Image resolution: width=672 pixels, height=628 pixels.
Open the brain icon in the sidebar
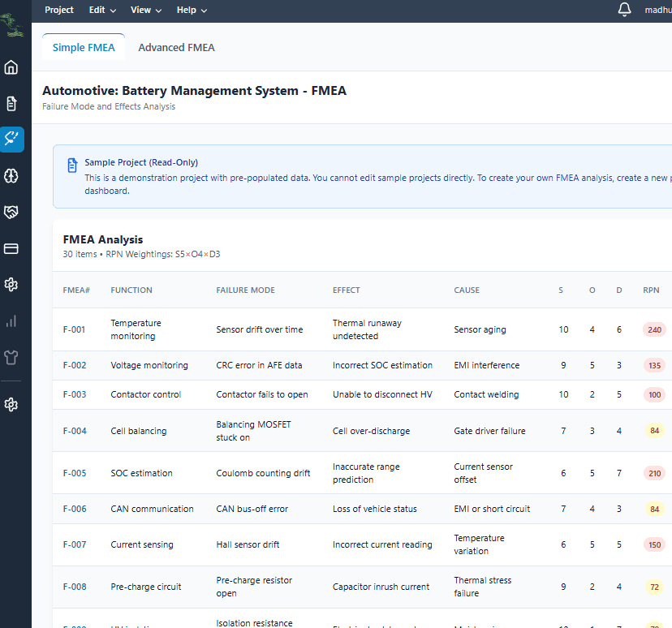click(11, 175)
